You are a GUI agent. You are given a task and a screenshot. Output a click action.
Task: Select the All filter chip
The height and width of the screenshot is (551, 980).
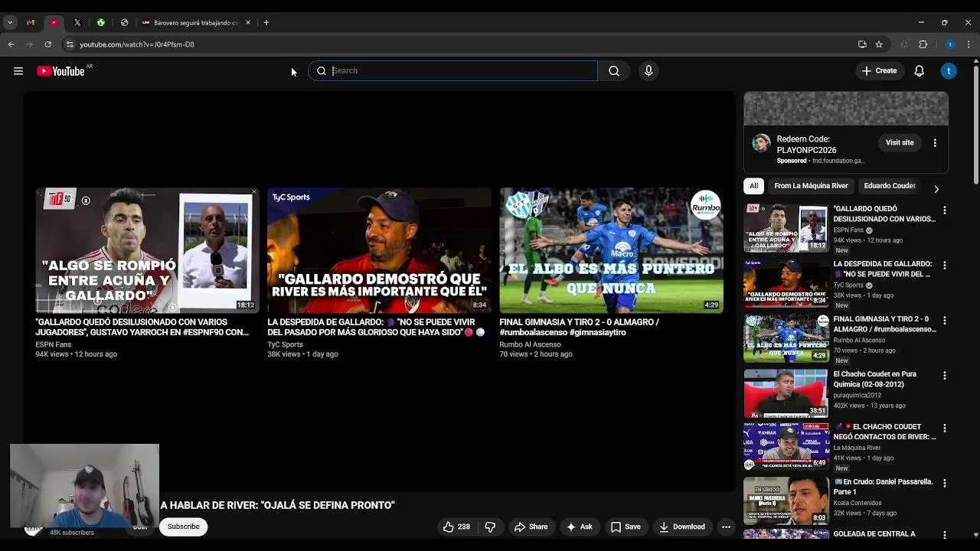pyautogui.click(x=753, y=186)
